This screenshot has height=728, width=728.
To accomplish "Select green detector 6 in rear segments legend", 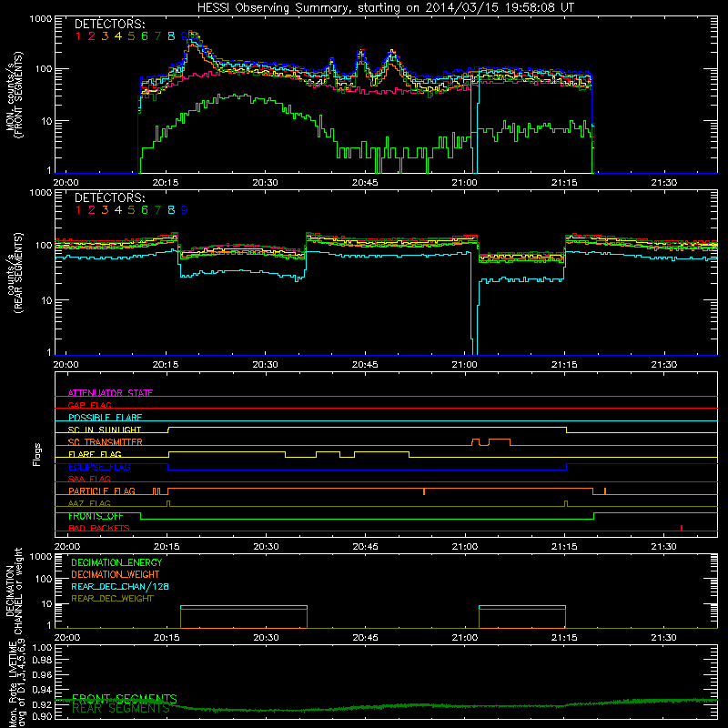I will coord(145,210).
